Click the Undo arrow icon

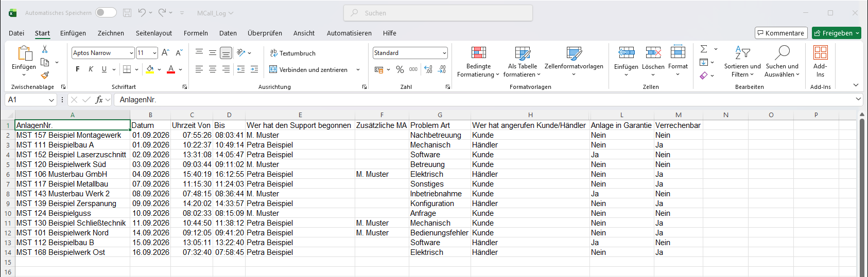(x=142, y=13)
